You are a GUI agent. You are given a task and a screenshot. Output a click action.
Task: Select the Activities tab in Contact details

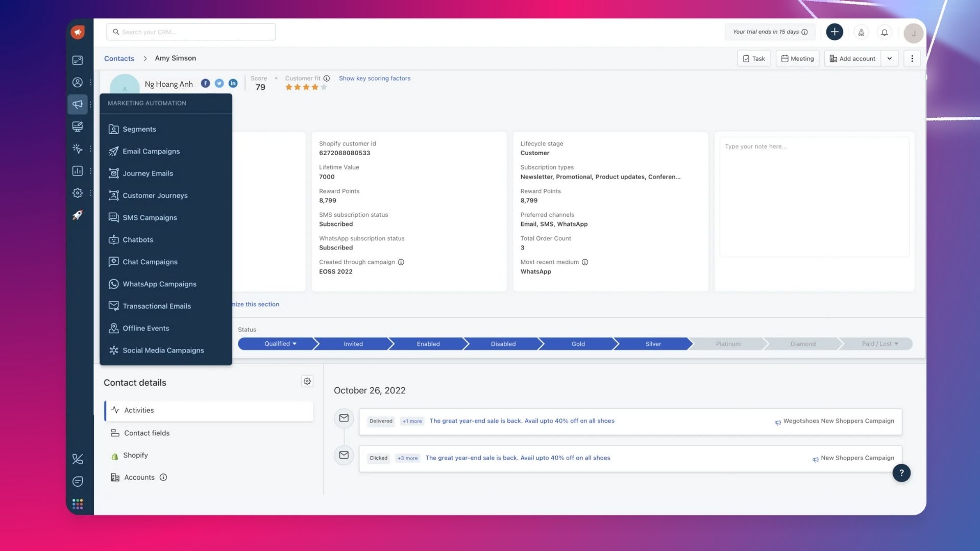click(x=209, y=411)
